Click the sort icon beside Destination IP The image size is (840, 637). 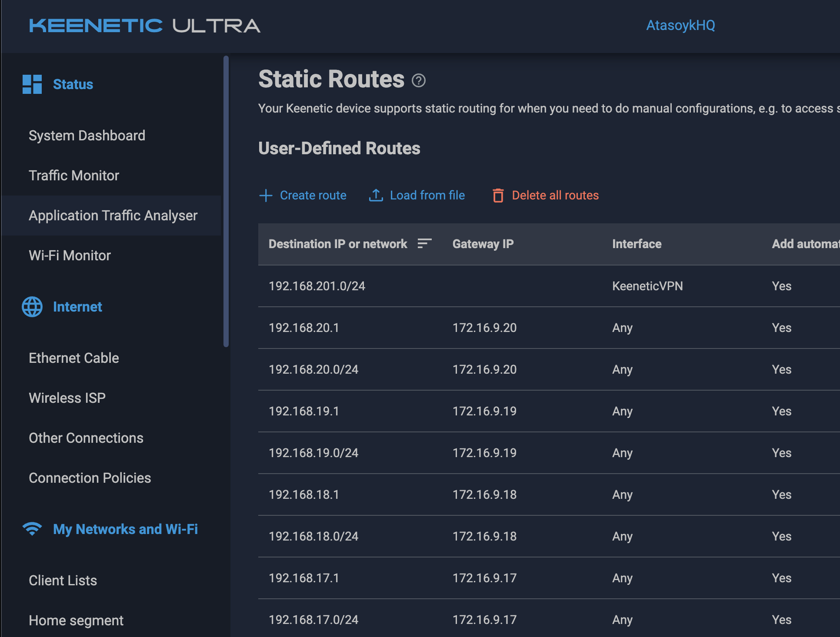(424, 243)
